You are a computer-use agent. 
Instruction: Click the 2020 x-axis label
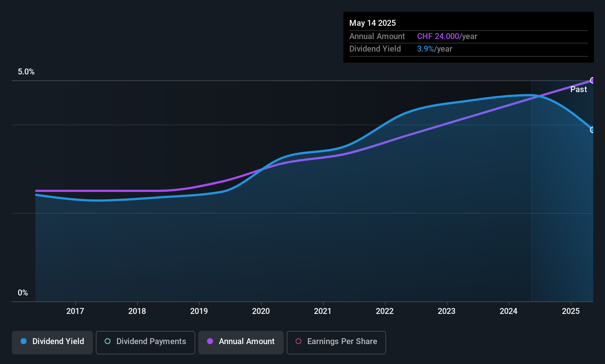pyautogui.click(x=261, y=311)
